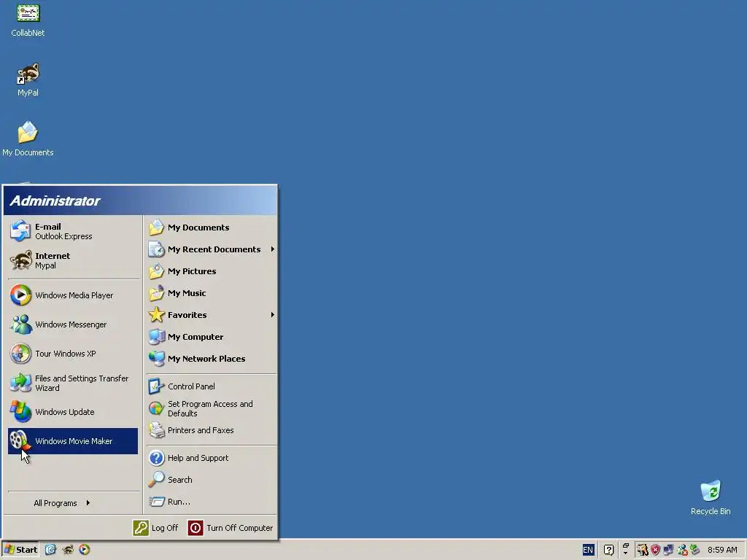Click the network connection tray icon
Image resolution: width=747 pixels, height=560 pixels.
coord(669,550)
